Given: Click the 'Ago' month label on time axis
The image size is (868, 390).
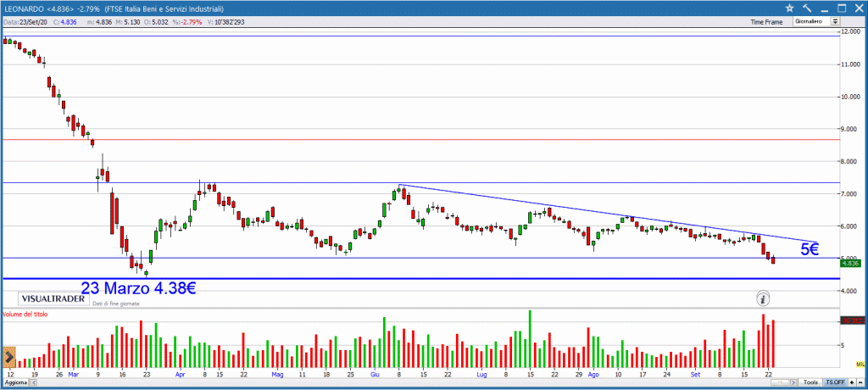Looking at the screenshot, I should click(593, 375).
